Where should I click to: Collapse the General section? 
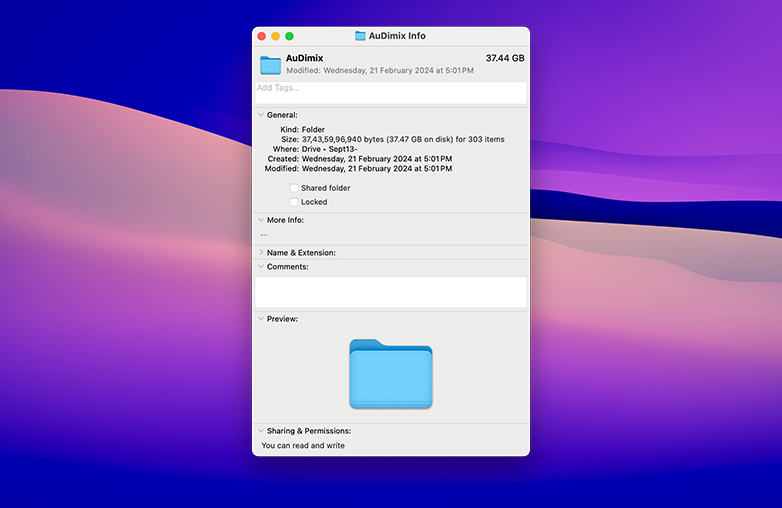coord(261,115)
